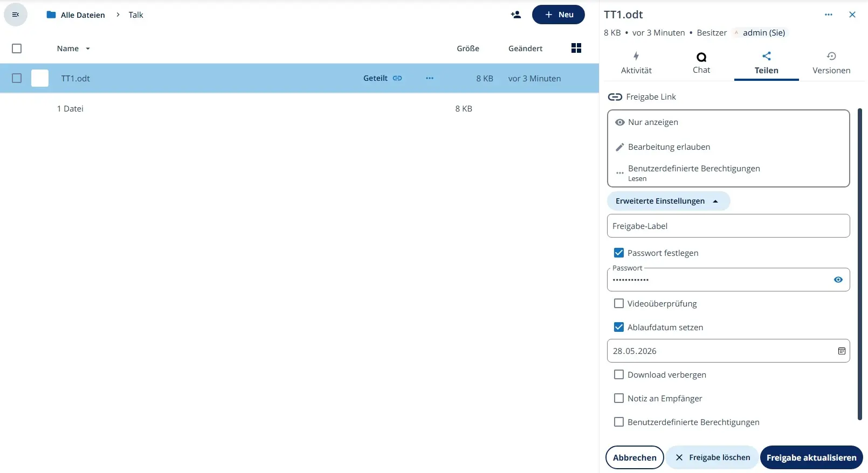This screenshot has width=868, height=473.
Task: Click the Geteilt label on TT1.odt
Action: point(375,78)
